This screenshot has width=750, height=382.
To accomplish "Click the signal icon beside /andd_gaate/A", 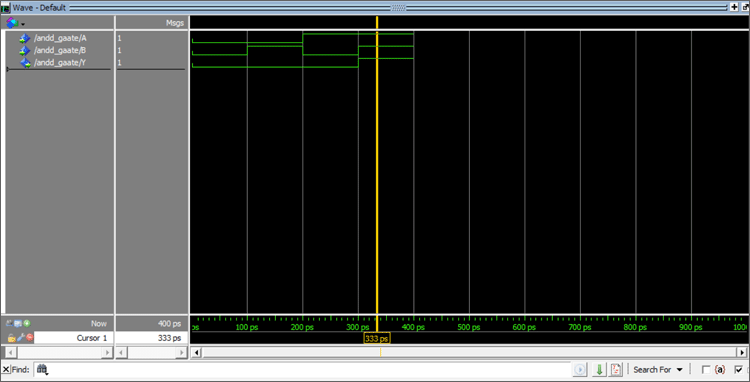I will point(24,39).
